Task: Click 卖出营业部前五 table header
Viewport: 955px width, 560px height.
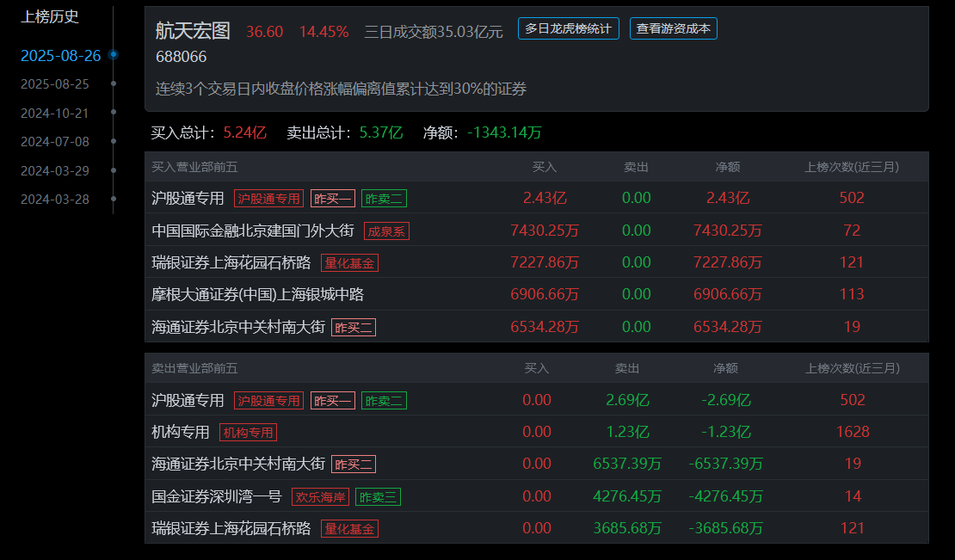Action: click(x=194, y=368)
